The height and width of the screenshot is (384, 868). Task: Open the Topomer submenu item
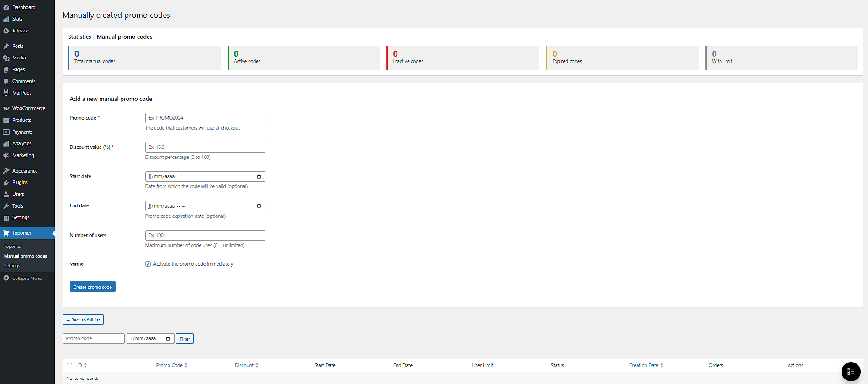(13, 247)
